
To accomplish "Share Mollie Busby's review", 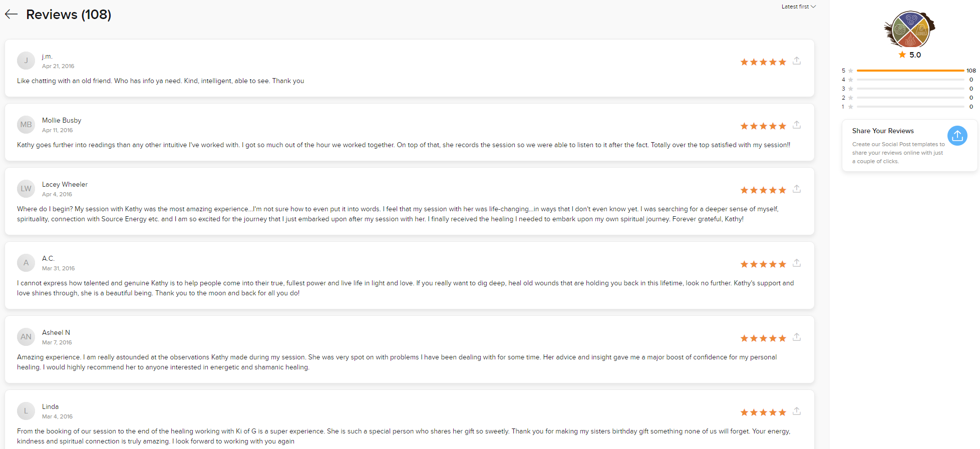I will 797,125.
